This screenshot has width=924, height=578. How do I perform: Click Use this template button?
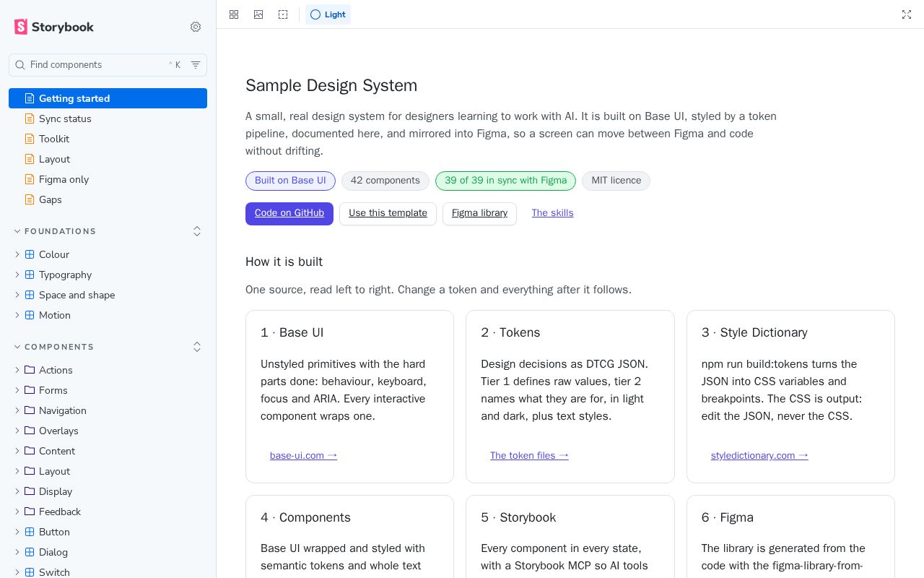point(388,213)
